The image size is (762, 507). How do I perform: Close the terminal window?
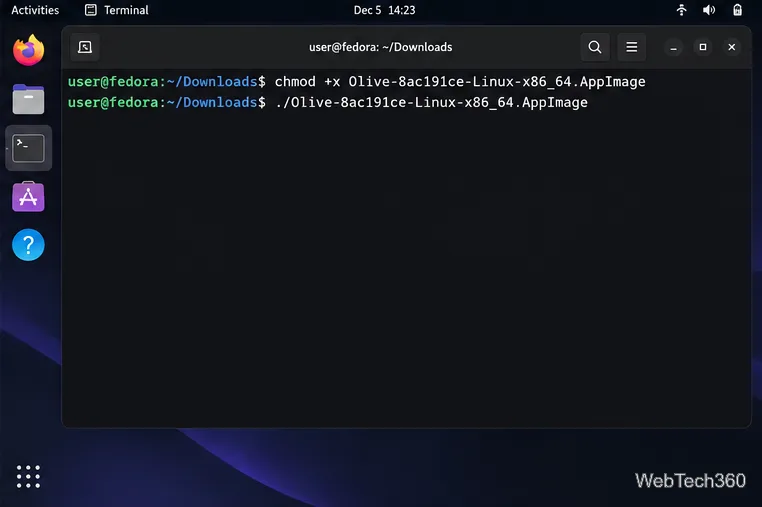732,47
